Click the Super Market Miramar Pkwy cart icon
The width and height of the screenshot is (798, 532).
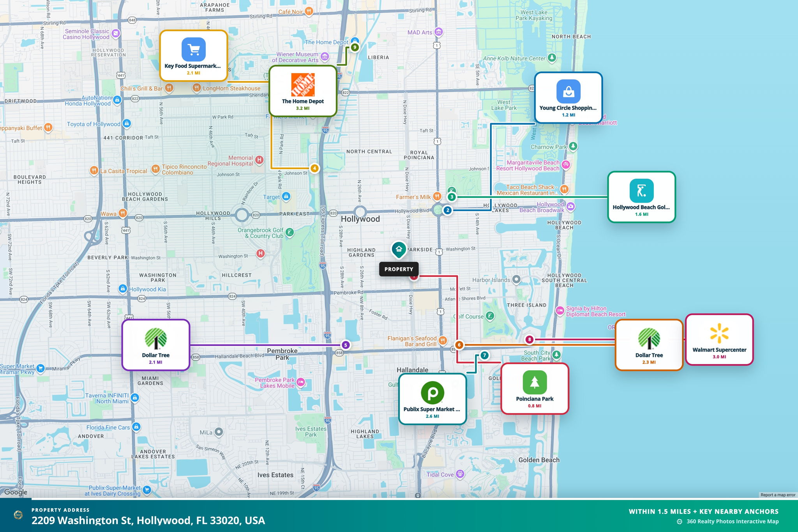pos(41,368)
